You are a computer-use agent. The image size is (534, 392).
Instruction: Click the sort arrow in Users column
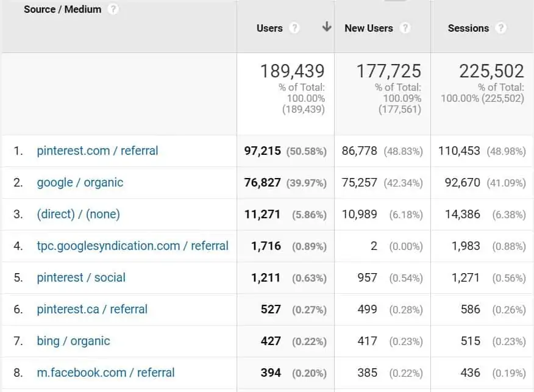click(327, 27)
